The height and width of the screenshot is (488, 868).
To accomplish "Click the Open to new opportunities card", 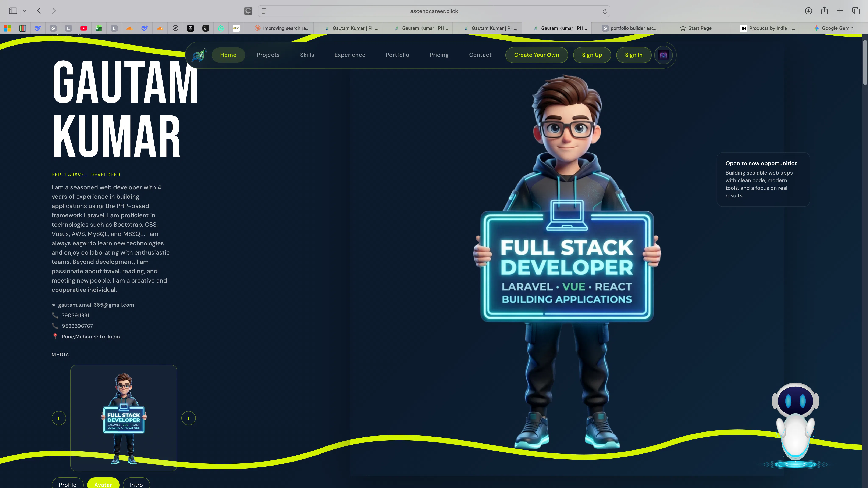I will click(x=763, y=179).
